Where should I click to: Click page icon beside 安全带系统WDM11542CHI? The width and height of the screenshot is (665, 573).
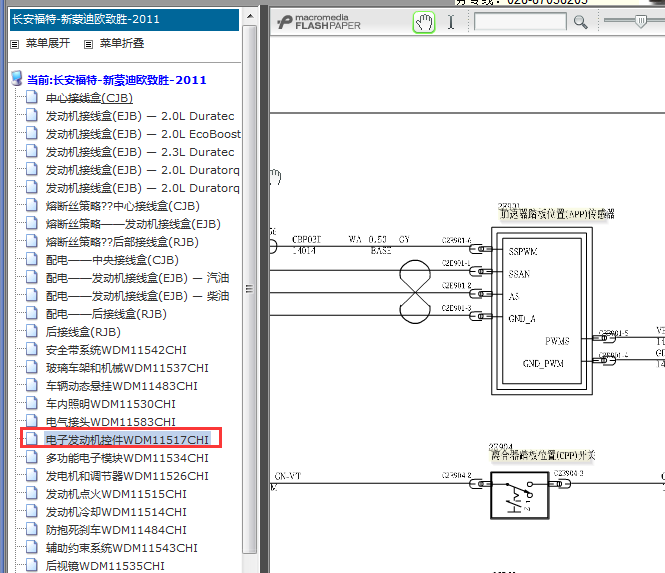pyautogui.click(x=32, y=349)
